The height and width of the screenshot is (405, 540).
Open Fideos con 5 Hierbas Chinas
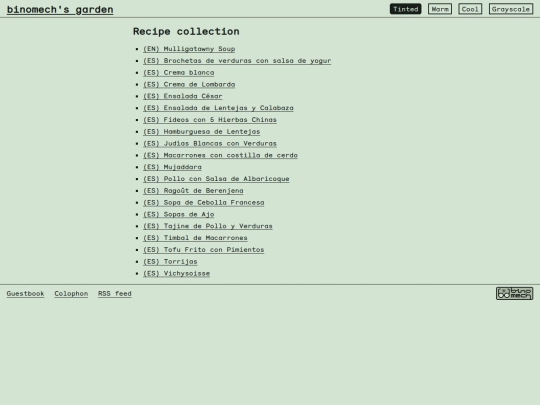coord(210,120)
